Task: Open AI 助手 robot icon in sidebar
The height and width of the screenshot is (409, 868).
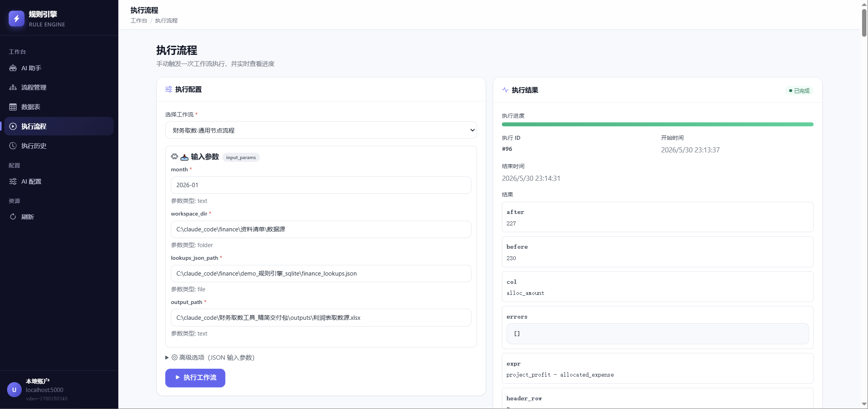Action: point(13,68)
